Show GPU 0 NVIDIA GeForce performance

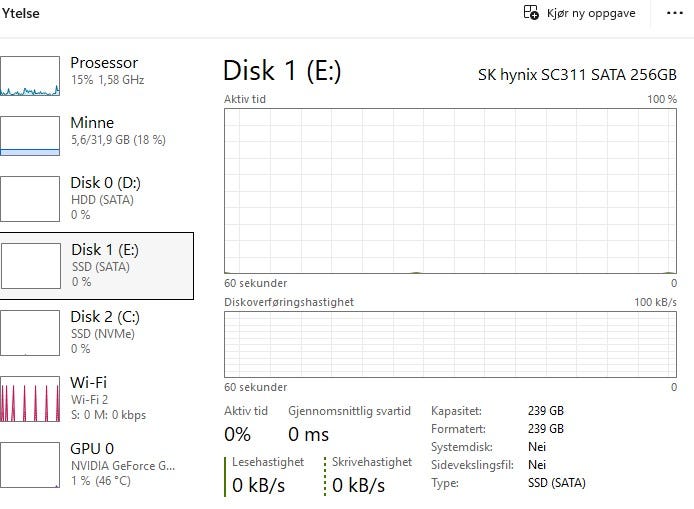[96, 464]
